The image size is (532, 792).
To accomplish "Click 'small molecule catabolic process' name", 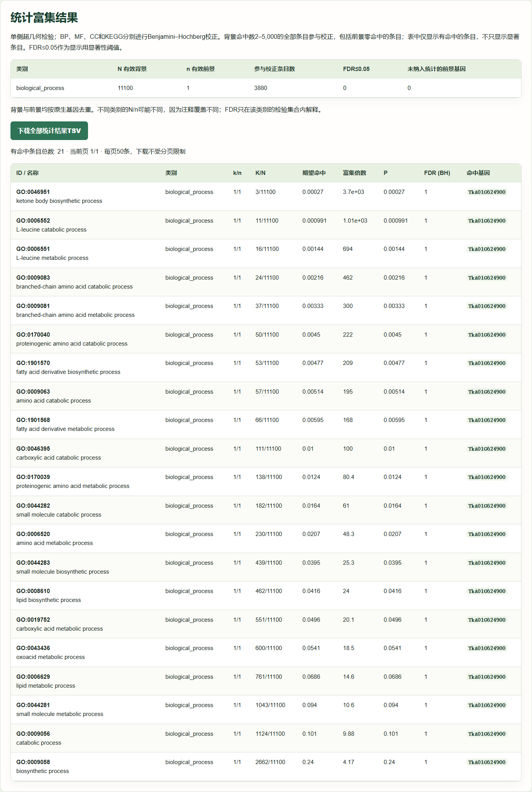I will coord(59,515).
